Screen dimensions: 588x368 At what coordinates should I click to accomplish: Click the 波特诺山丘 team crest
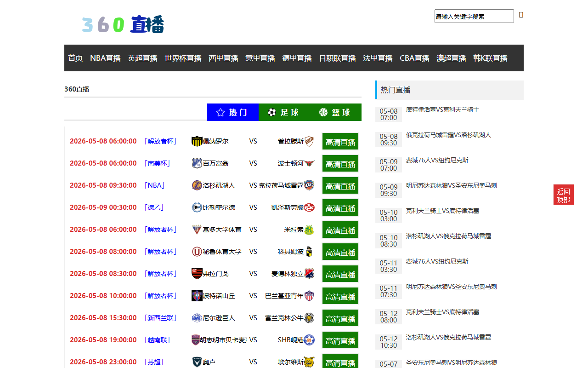197,296
